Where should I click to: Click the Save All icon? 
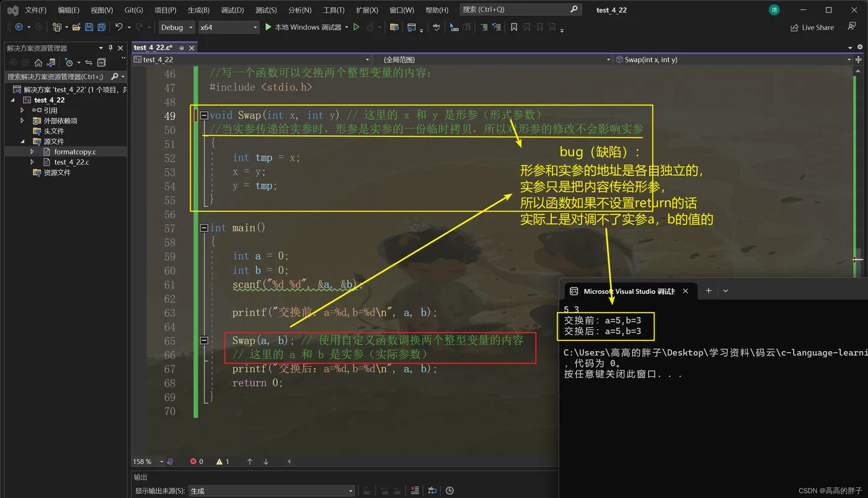[101, 27]
